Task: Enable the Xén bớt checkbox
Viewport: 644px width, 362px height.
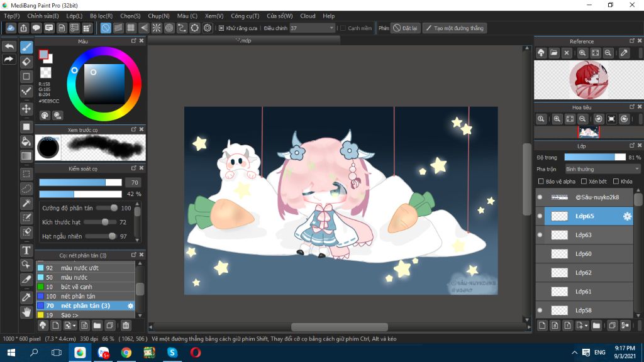Action: point(584,182)
